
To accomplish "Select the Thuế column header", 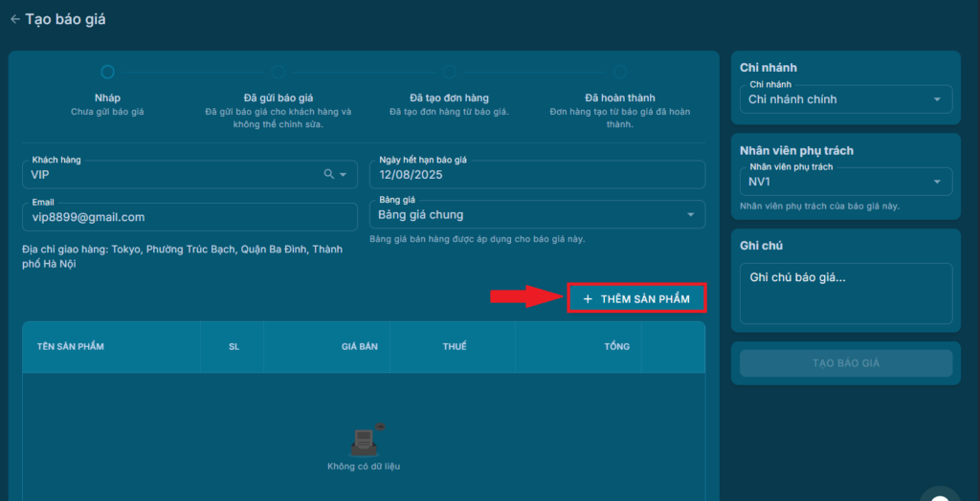I will tap(455, 346).
